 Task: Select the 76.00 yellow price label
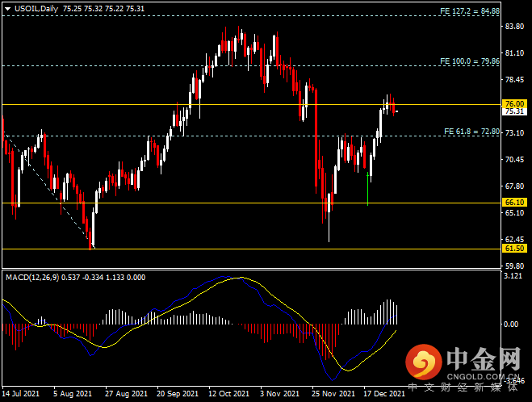[514, 104]
